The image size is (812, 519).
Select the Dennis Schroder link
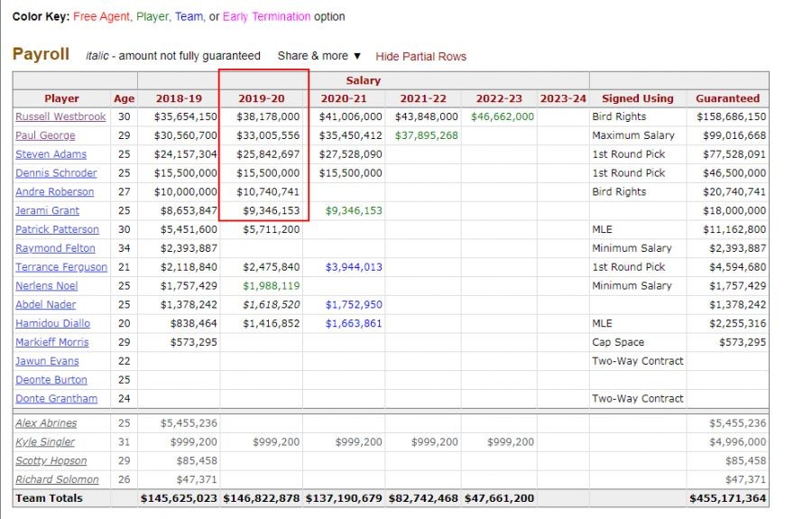56,173
